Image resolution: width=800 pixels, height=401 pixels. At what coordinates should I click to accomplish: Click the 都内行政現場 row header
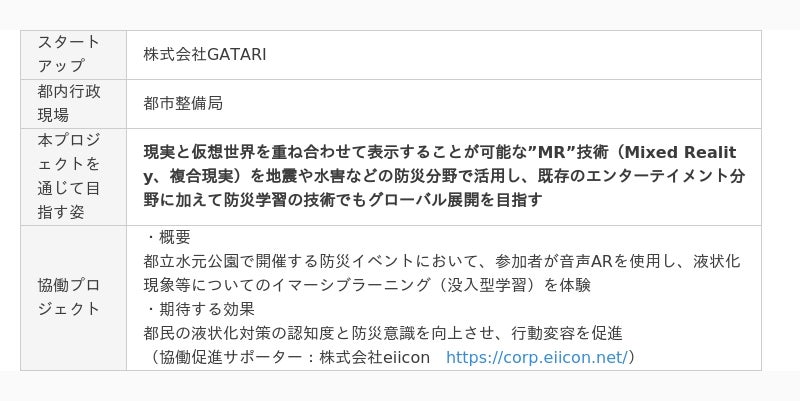[x=69, y=103]
